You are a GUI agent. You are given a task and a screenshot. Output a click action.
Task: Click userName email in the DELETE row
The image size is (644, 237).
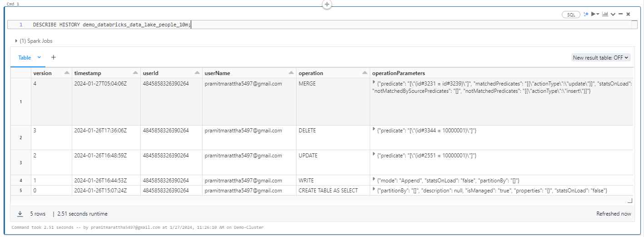click(243, 131)
